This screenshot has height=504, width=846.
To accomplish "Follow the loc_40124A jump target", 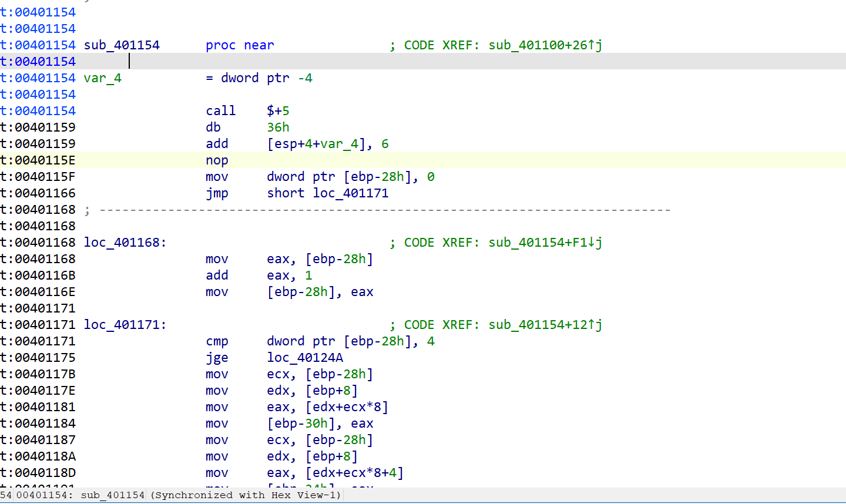I will 305,358.
